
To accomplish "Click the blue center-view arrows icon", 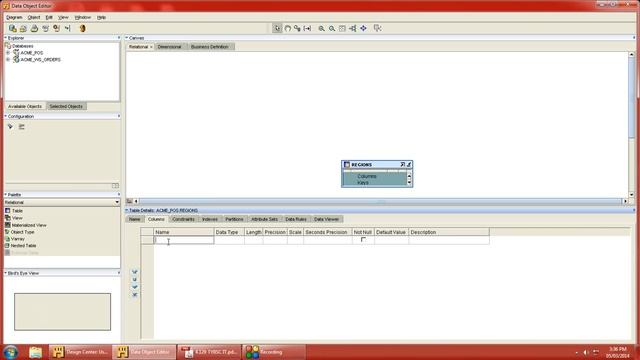I will [363, 28].
